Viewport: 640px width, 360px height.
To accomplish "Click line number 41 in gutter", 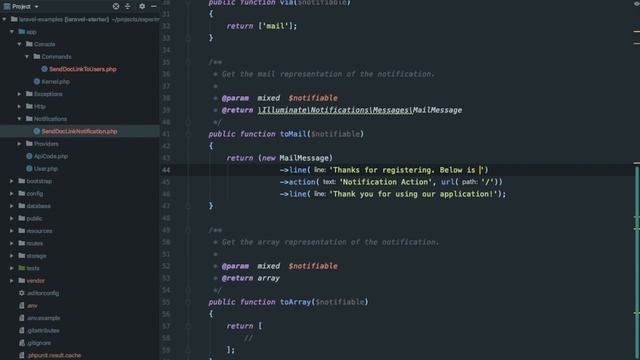I will click(x=166, y=134).
